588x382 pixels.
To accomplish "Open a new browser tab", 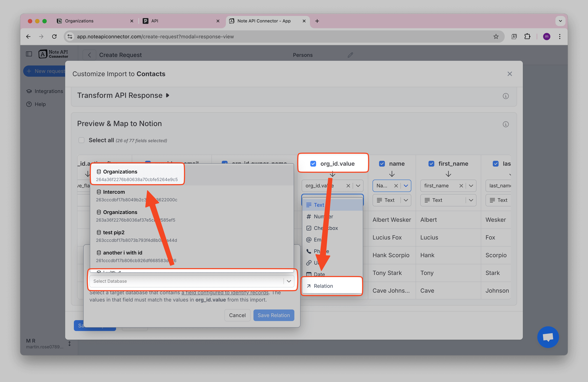I will click(x=317, y=21).
